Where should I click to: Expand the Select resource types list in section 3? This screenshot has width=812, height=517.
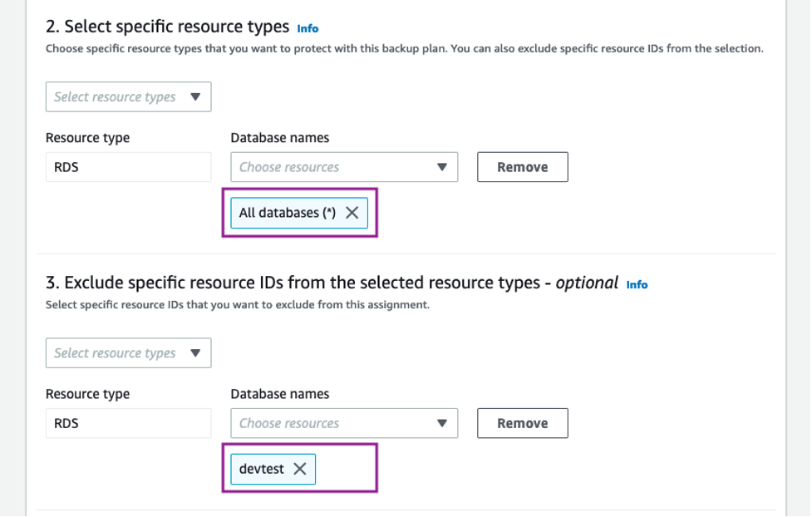128,352
